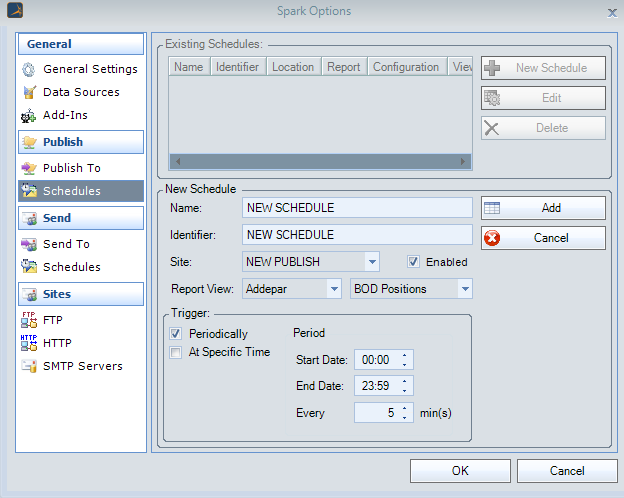
Task: Open Add-Ins page
Action: coord(81,115)
